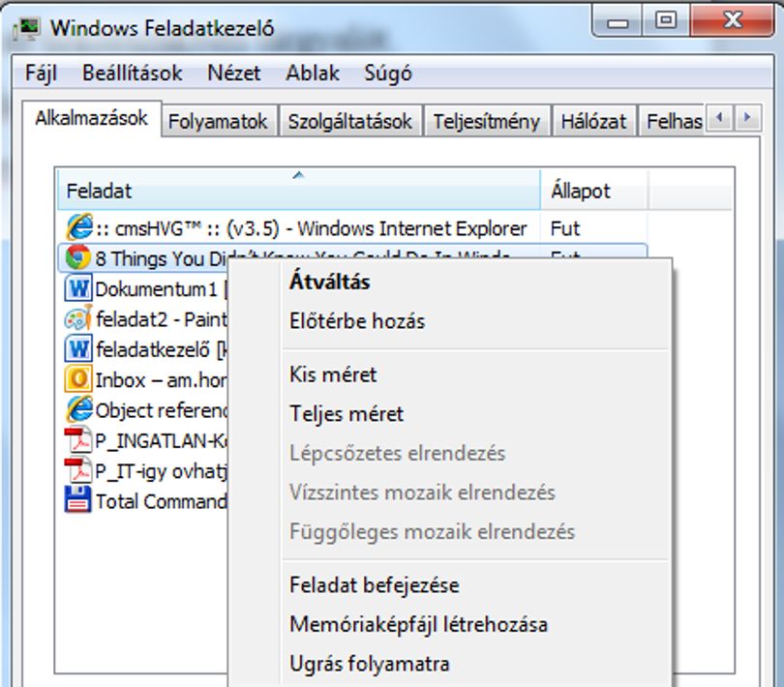
Task: Choose Feladat befejezése from context menu
Action: tap(374, 585)
